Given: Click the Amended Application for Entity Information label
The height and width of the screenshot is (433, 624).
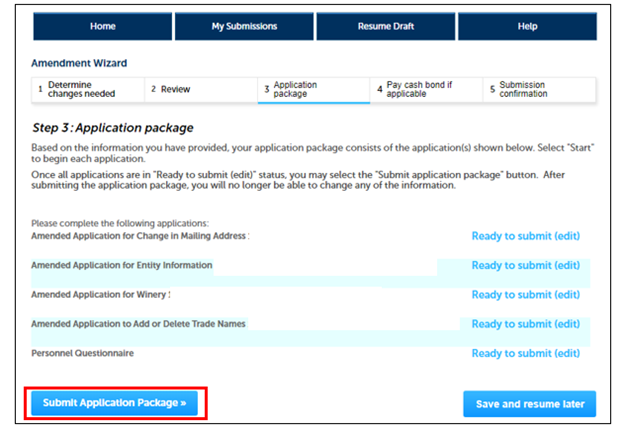Looking at the screenshot, I should [x=122, y=266].
